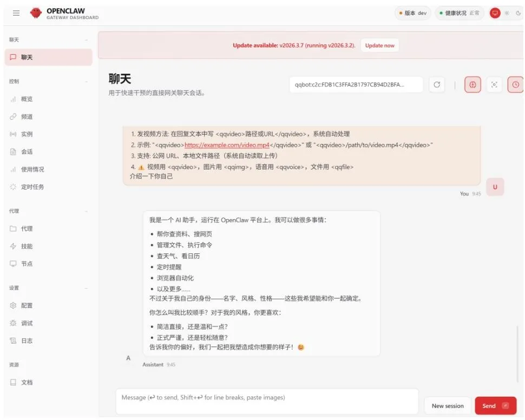Image resolution: width=525 pixels, height=420 pixels.
Task: Click the 文档 book icon
Action: click(x=13, y=383)
